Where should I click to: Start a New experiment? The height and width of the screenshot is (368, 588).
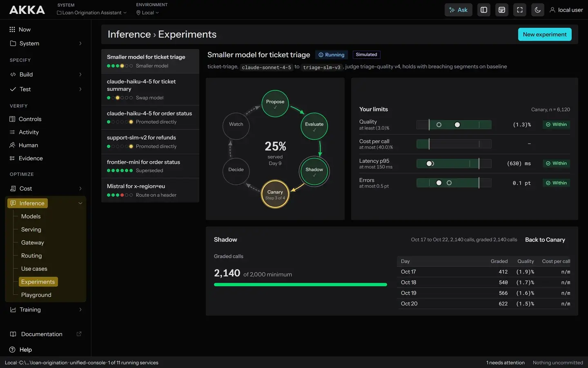pos(545,34)
